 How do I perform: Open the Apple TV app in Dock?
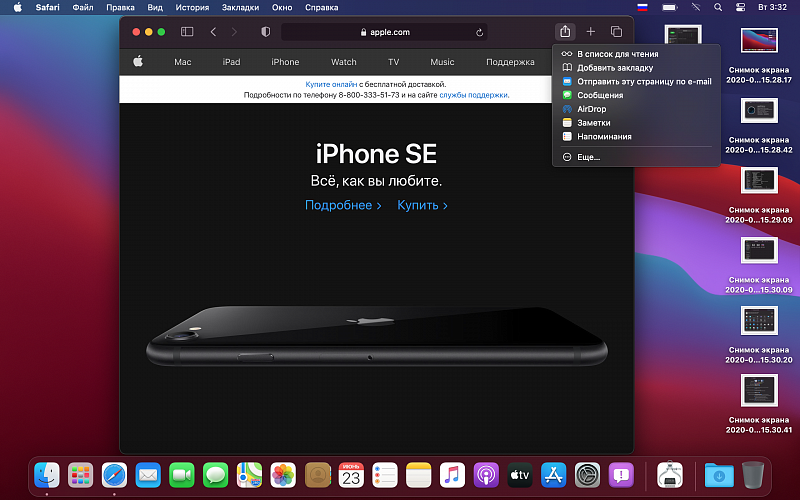click(519, 476)
